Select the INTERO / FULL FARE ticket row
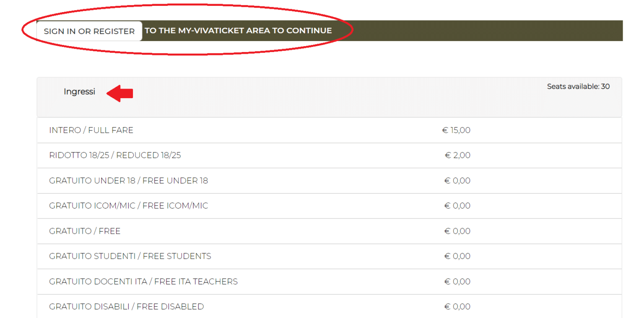The image size is (644, 318). [x=91, y=130]
